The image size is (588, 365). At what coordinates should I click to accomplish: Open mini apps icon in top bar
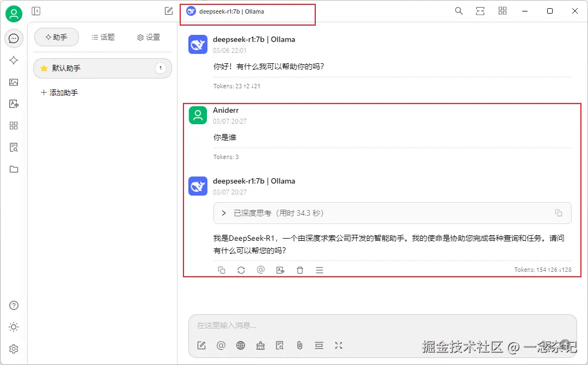(503, 11)
